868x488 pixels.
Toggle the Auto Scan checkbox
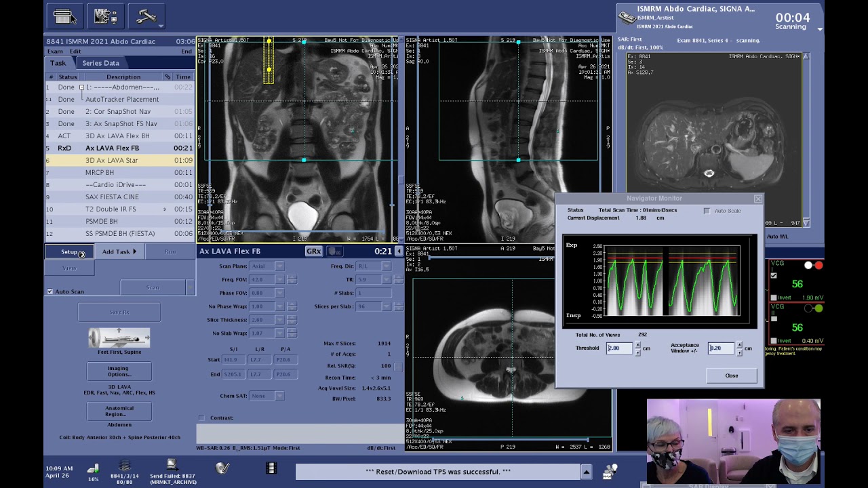click(50, 291)
